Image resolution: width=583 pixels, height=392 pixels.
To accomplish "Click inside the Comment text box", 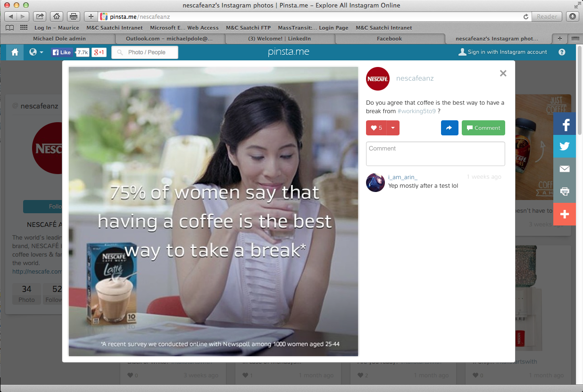I will point(435,154).
